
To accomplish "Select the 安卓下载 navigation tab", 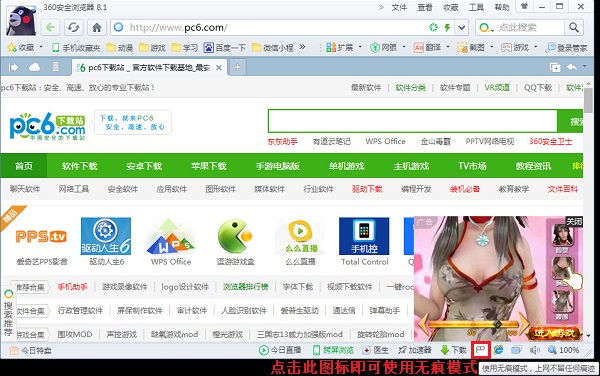I will tap(144, 166).
